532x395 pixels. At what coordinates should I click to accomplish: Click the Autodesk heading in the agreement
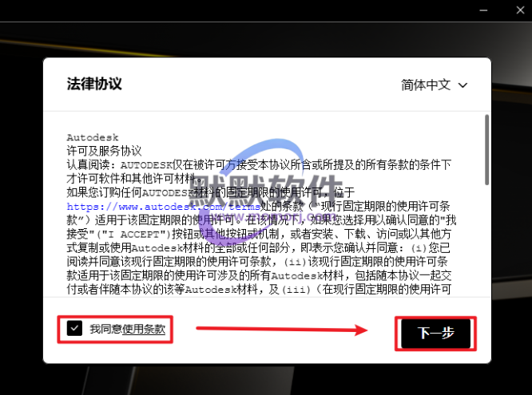(91, 137)
